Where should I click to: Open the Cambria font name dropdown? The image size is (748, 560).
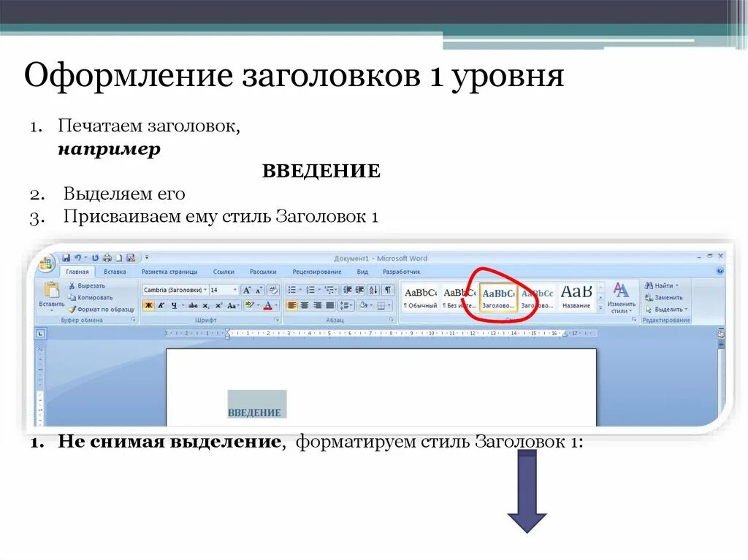click(x=205, y=290)
